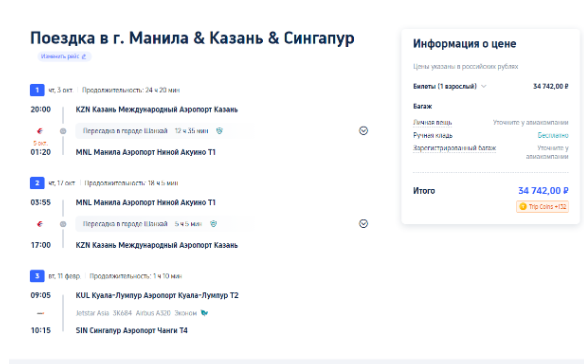Expand first segment Shanghai transfer details

coord(363,130)
